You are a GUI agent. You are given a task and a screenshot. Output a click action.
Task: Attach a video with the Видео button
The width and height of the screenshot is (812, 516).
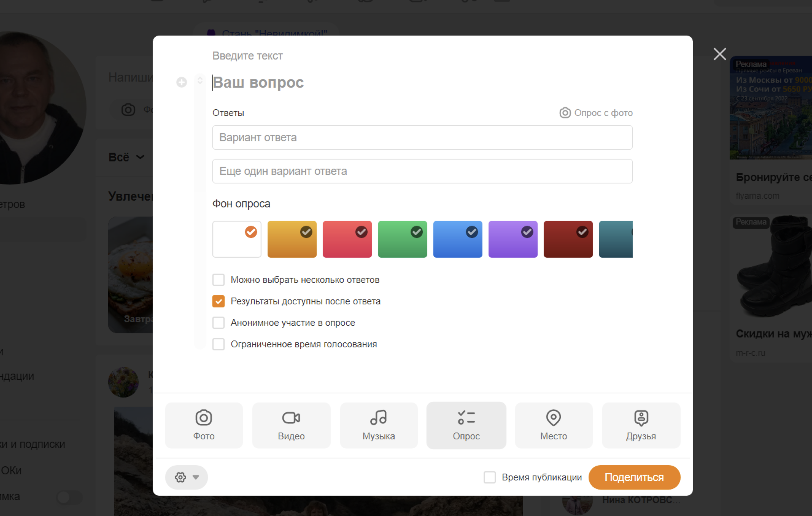pos(291,425)
